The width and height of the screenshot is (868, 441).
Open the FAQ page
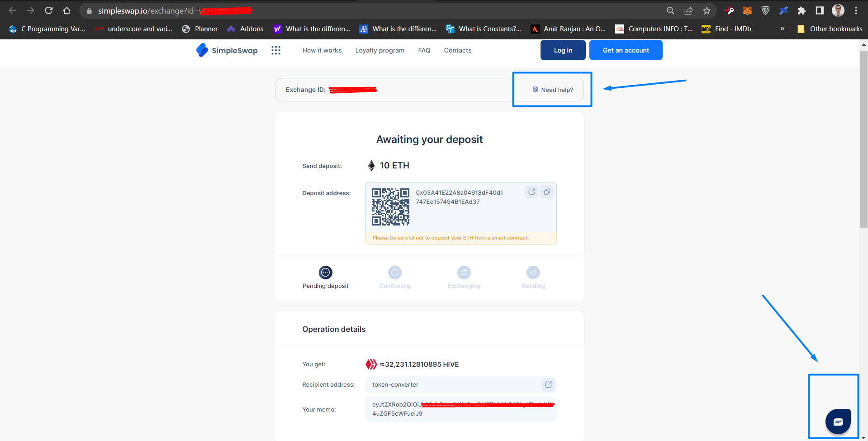424,50
